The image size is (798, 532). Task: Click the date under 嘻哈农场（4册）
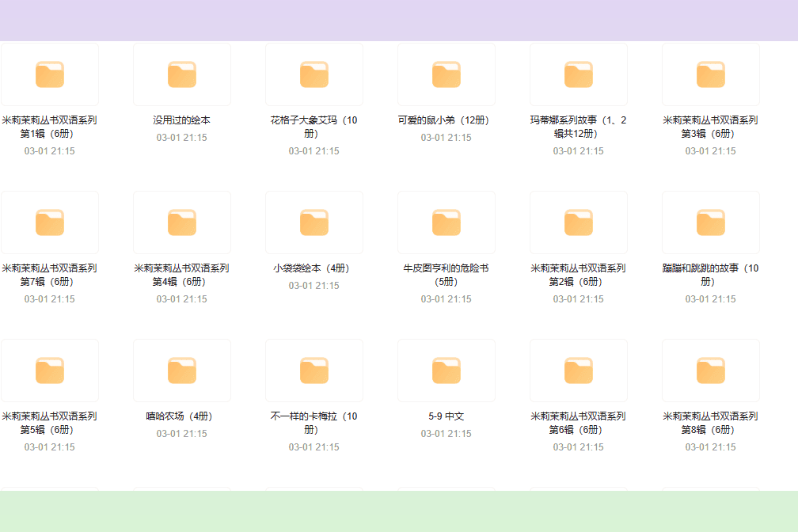point(182,434)
